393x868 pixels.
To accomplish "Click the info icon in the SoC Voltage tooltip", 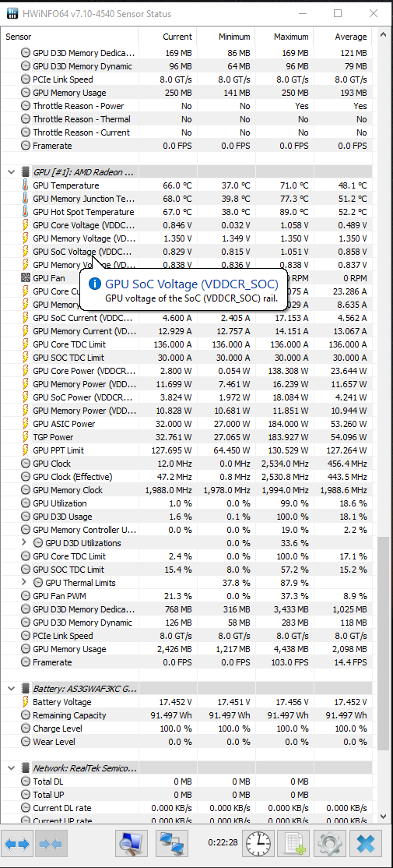I will (95, 284).
